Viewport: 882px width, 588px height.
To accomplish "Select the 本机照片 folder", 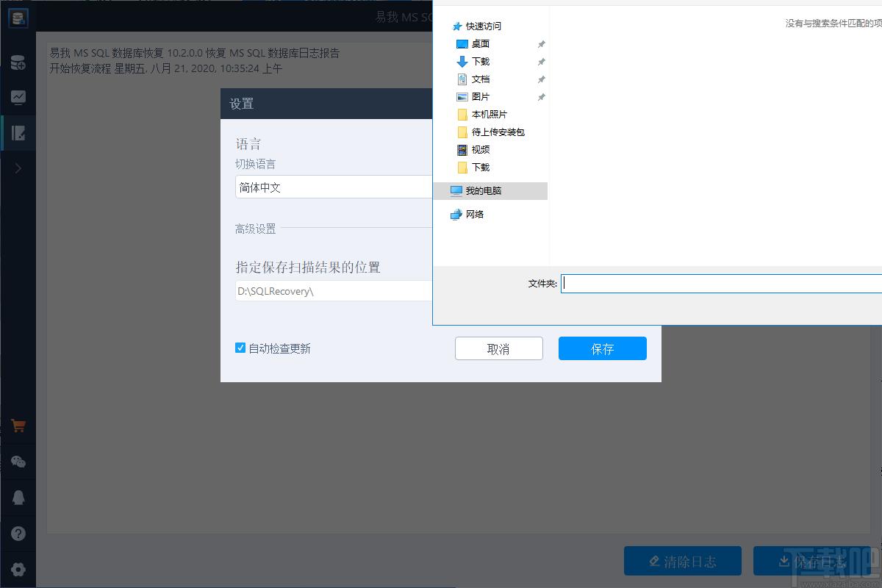I will coord(489,114).
